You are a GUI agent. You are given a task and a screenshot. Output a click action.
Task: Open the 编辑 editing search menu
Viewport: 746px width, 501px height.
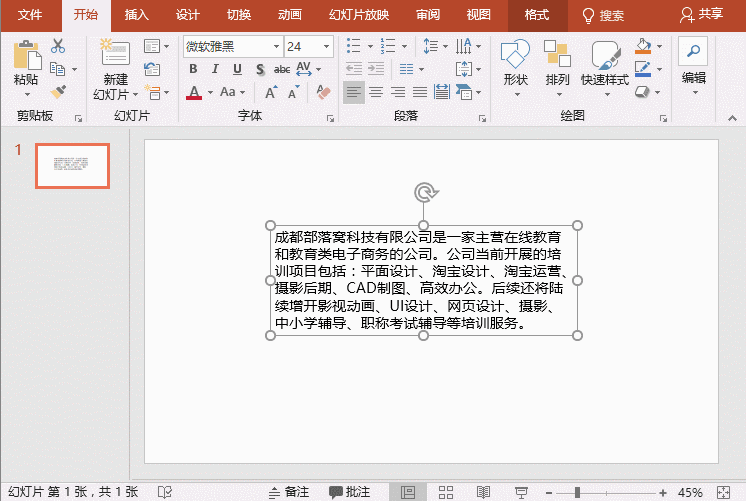(694, 65)
